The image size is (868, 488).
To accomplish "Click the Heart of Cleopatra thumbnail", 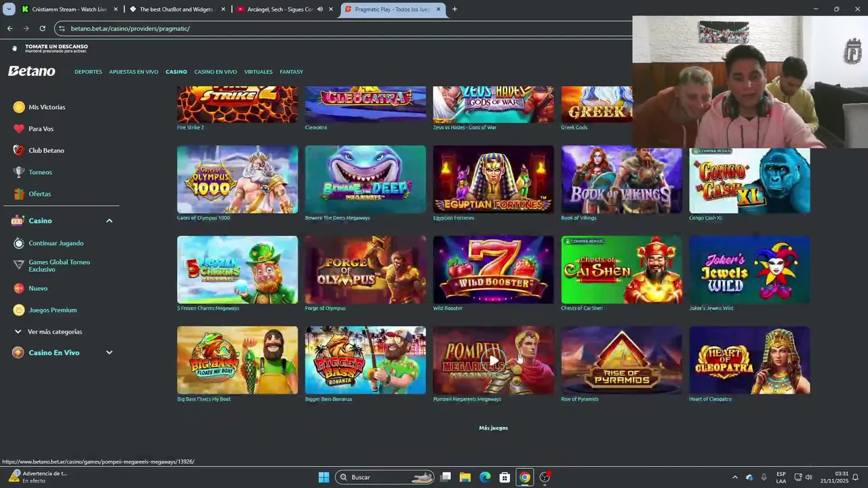I will (x=749, y=360).
